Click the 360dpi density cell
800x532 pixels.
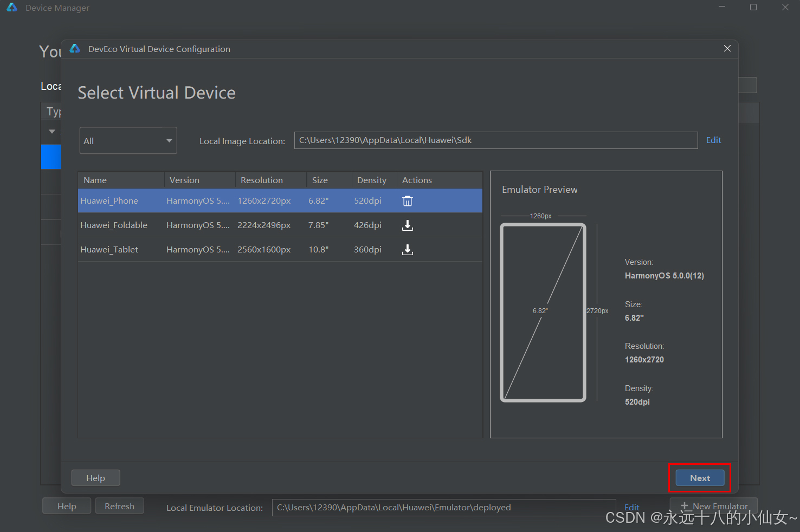(367, 249)
